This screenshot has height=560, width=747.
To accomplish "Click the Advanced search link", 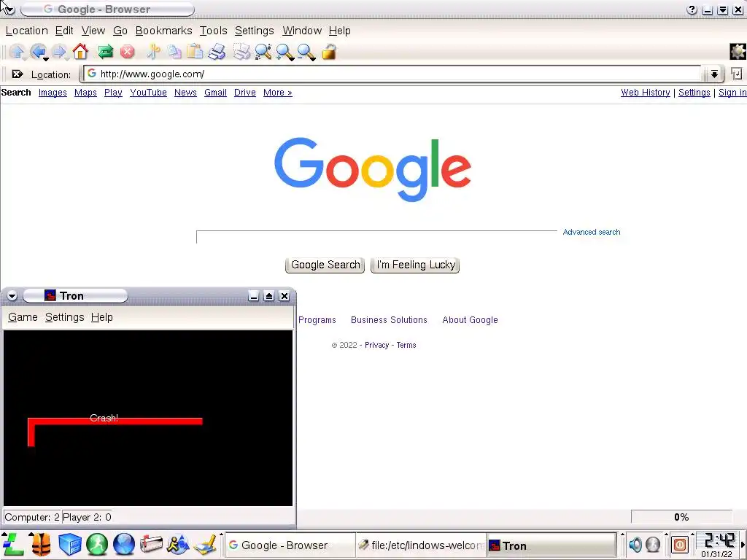I will pos(591,232).
